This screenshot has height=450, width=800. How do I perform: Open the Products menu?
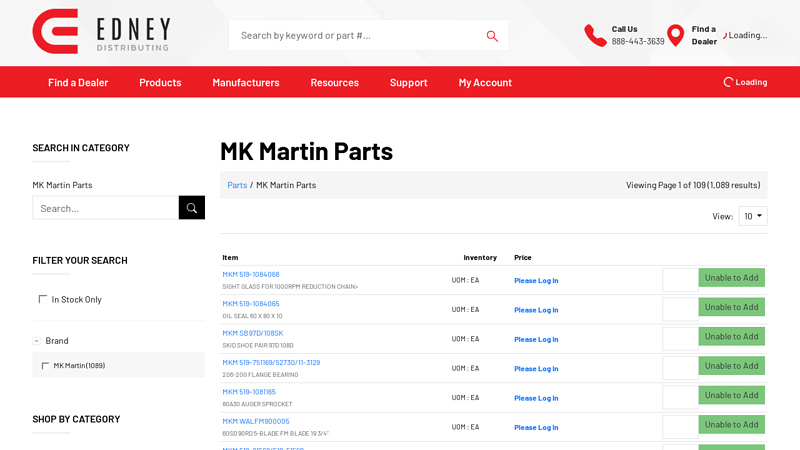[x=160, y=82]
